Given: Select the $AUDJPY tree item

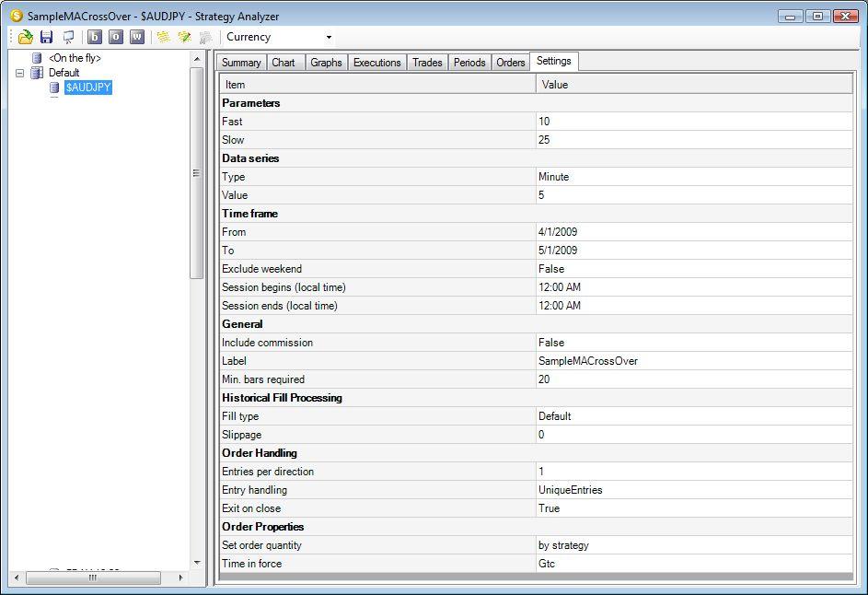Looking at the screenshot, I should [x=88, y=87].
